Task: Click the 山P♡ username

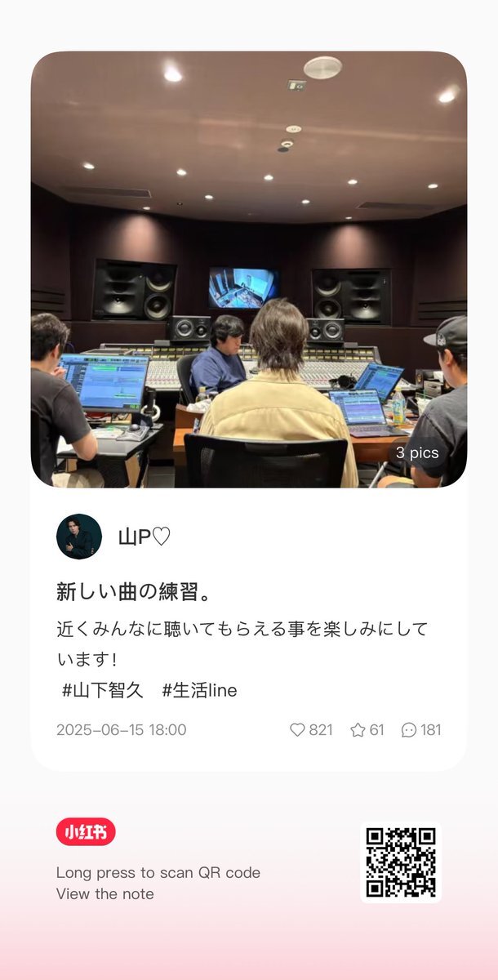Action: (x=145, y=537)
